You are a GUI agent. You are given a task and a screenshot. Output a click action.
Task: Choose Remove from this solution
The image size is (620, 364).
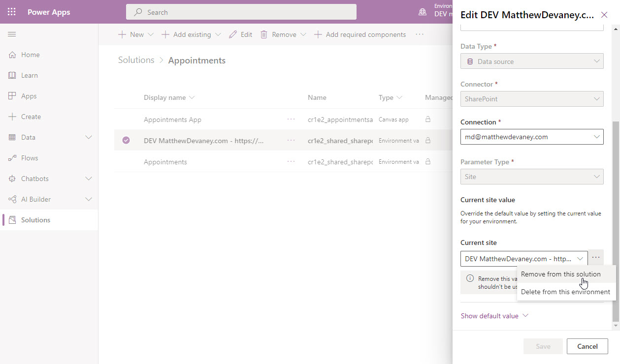(561, 274)
